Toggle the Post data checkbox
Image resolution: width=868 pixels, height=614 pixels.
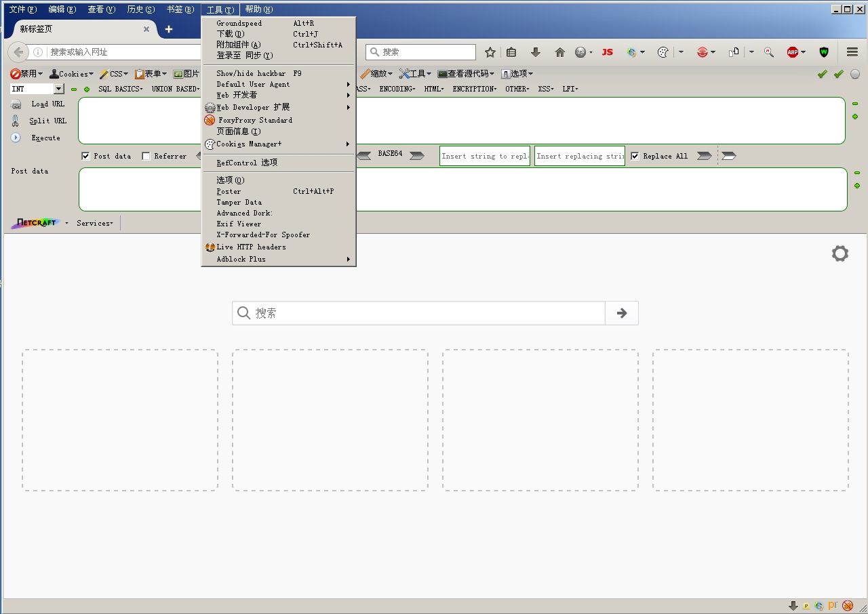(x=85, y=156)
